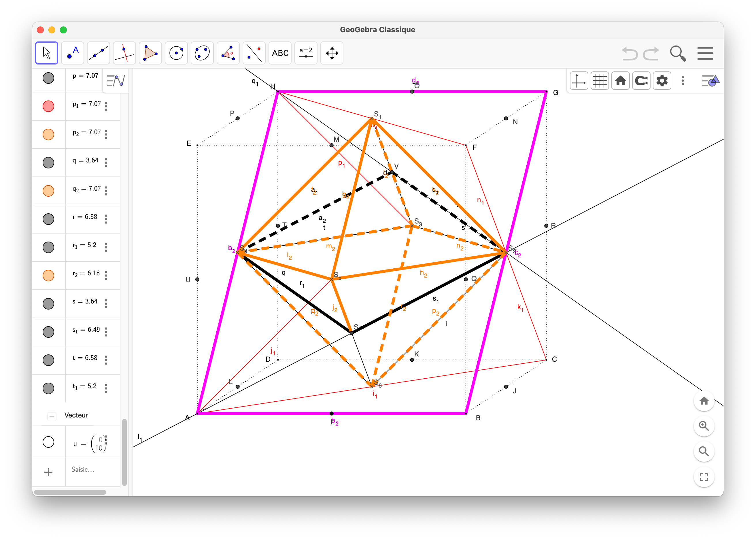Open options menu for q = 3.64

click(x=106, y=163)
